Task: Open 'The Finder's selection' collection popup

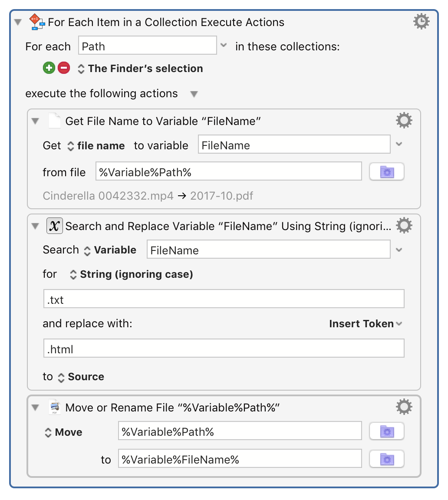Action: (140, 69)
